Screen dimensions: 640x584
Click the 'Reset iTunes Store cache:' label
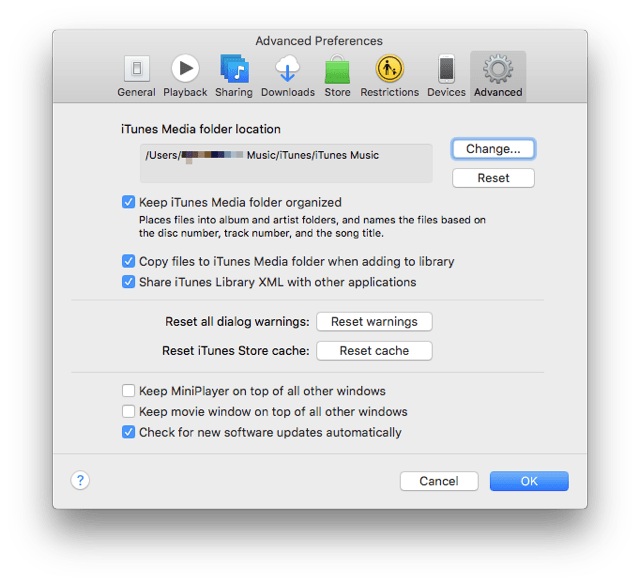(x=236, y=351)
